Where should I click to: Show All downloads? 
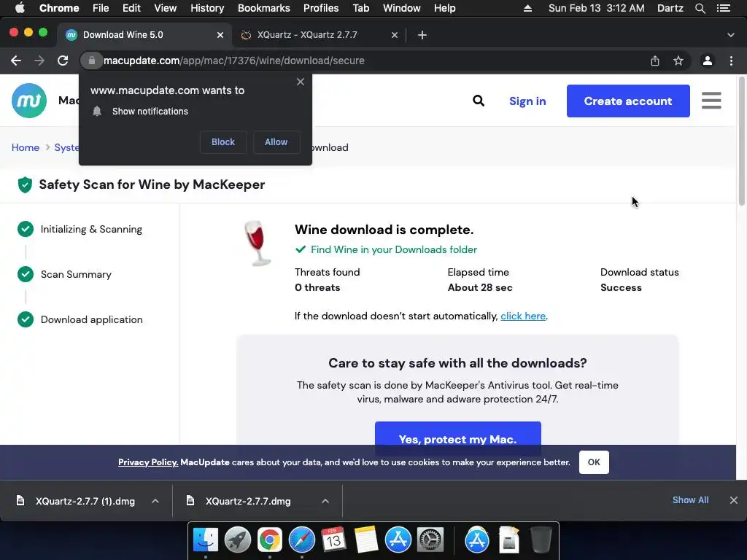(690, 500)
